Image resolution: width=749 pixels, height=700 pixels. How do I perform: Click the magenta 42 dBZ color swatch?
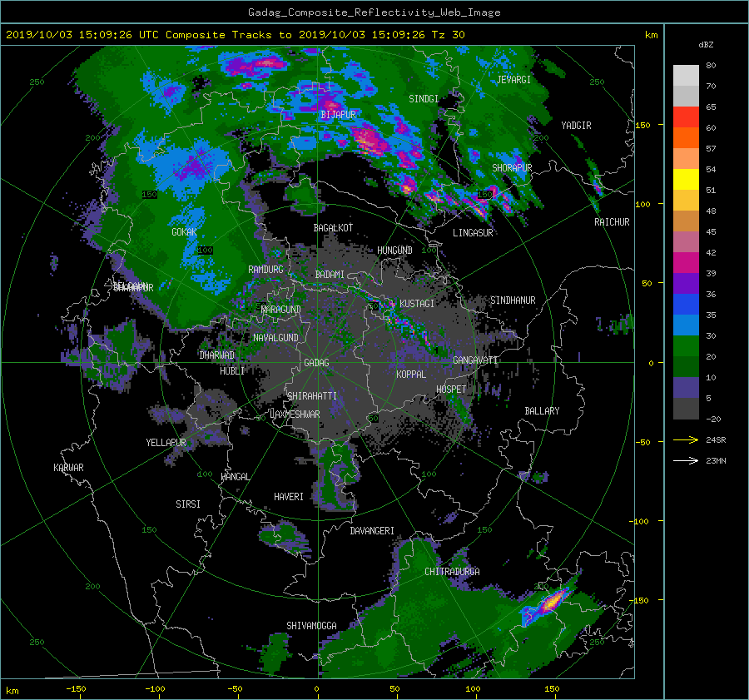click(x=686, y=262)
